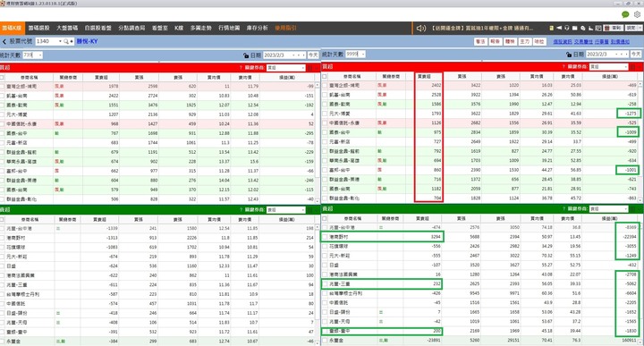This screenshot has height=346, width=644.
Task: Check the 日盛 row in right 賣超 table
Action: pos(325,266)
